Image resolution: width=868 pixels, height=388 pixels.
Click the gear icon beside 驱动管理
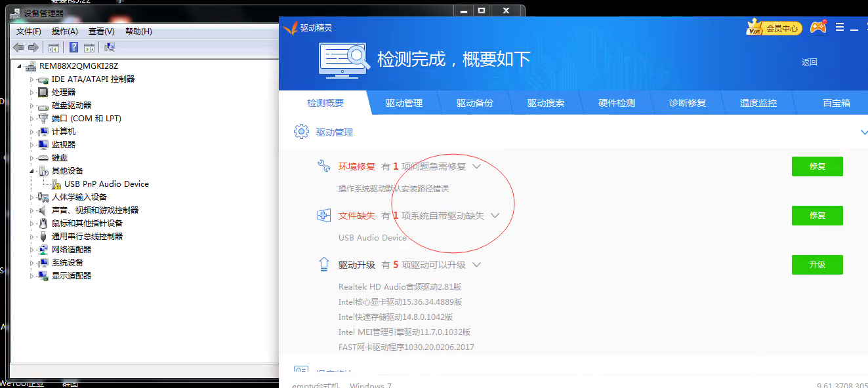(x=301, y=132)
